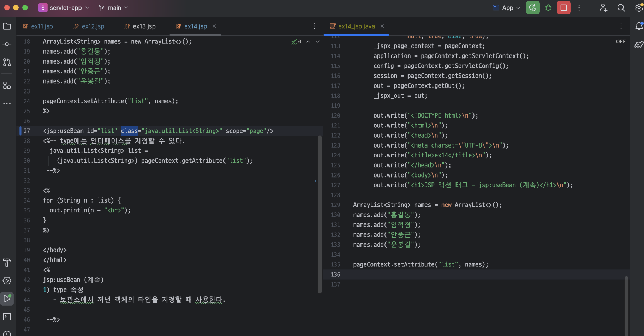Open the Services tool window
Viewport: 644px width, 336px height.
click(7, 281)
